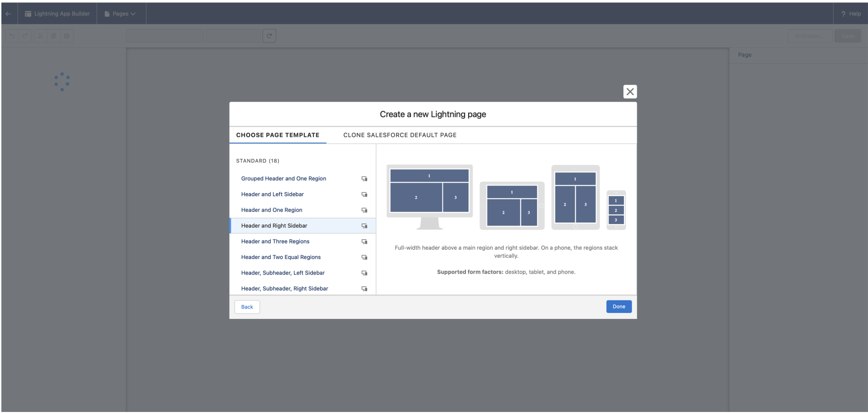
Task: Click the Copy toolbar icon
Action: 53,36
